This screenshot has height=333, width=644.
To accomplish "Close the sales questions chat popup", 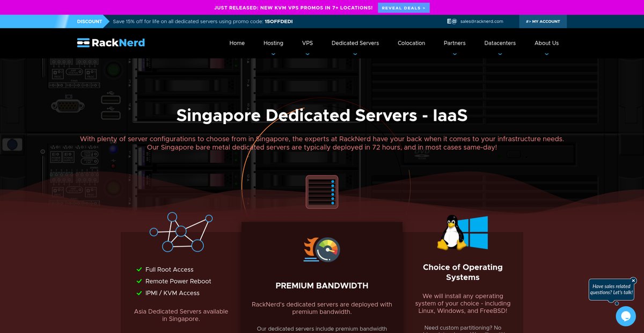I will pyautogui.click(x=633, y=280).
